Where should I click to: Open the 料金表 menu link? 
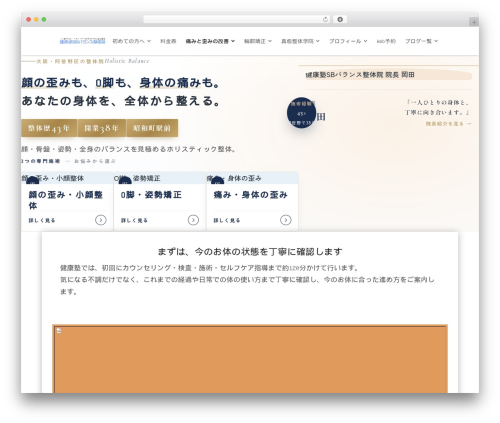pos(168,41)
